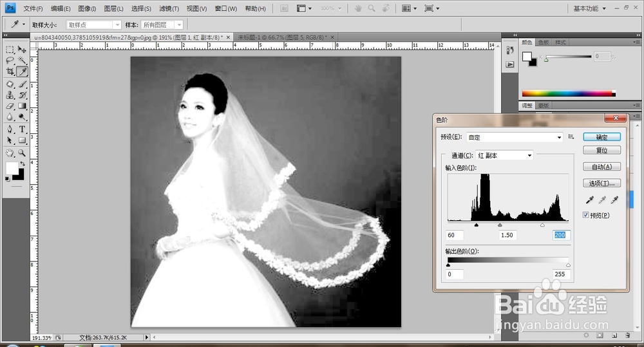Select the Pen tool
The image size is (644, 347).
point(10,129)
